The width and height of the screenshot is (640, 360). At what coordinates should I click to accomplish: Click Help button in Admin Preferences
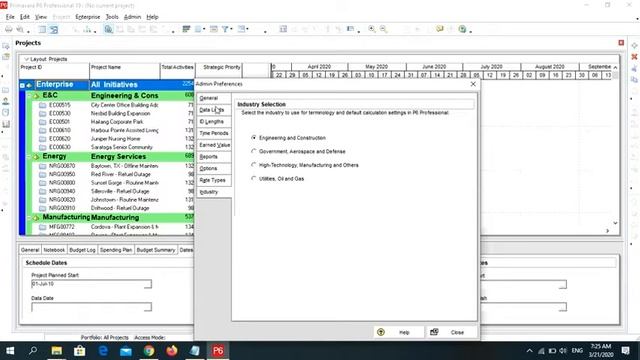point(399,332)
